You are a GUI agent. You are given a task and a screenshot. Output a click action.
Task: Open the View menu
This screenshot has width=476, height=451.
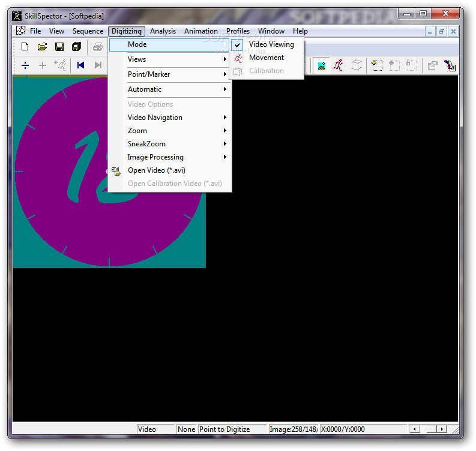[57, 31]
